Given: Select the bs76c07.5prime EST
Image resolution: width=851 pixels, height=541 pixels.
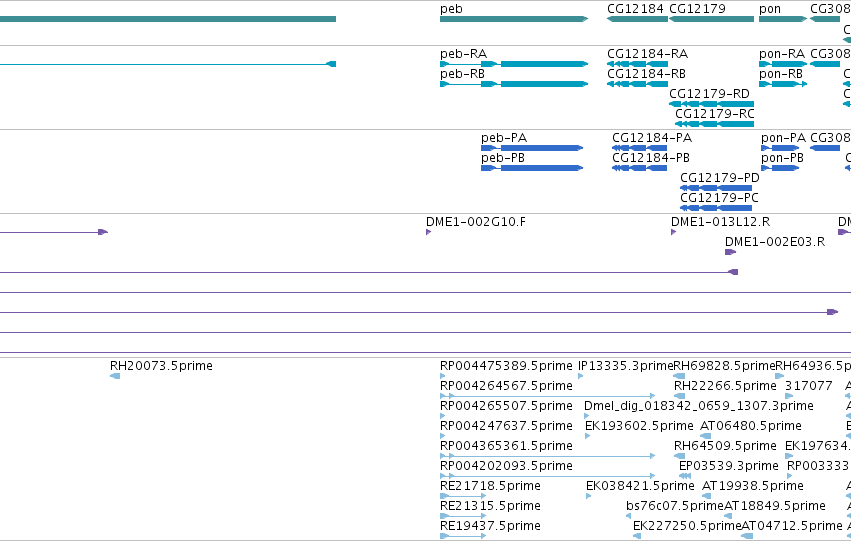Looking at the screenshot, I should pos(628,516).
